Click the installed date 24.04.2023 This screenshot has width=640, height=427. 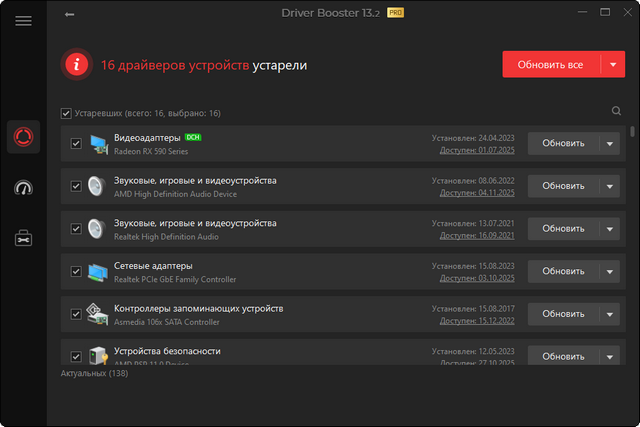(496, 138)
